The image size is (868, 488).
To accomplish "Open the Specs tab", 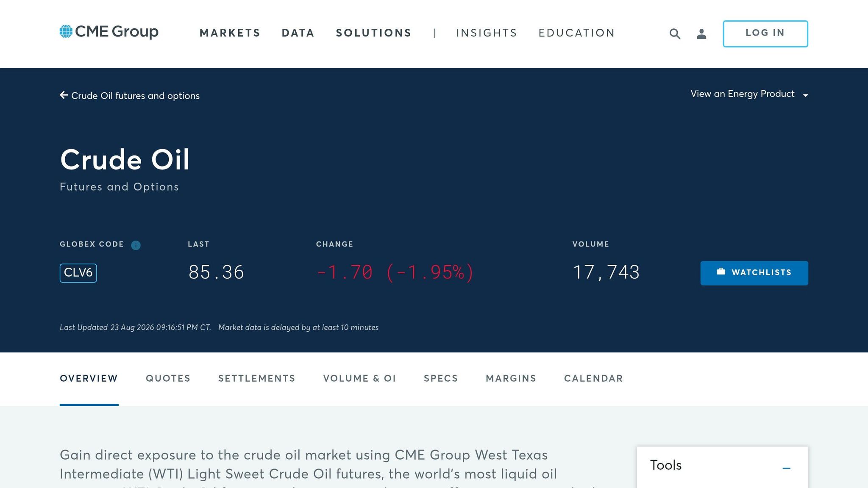I will point(441,379).
